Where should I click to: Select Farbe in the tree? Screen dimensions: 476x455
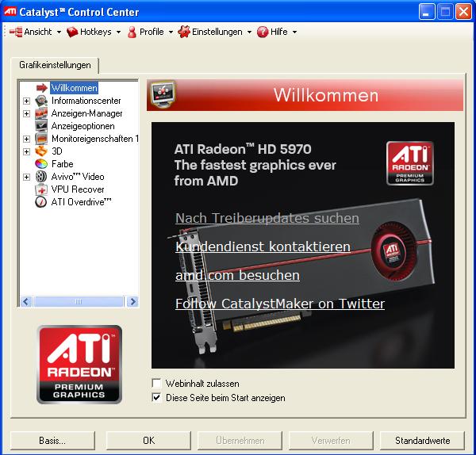pos(62,164)
